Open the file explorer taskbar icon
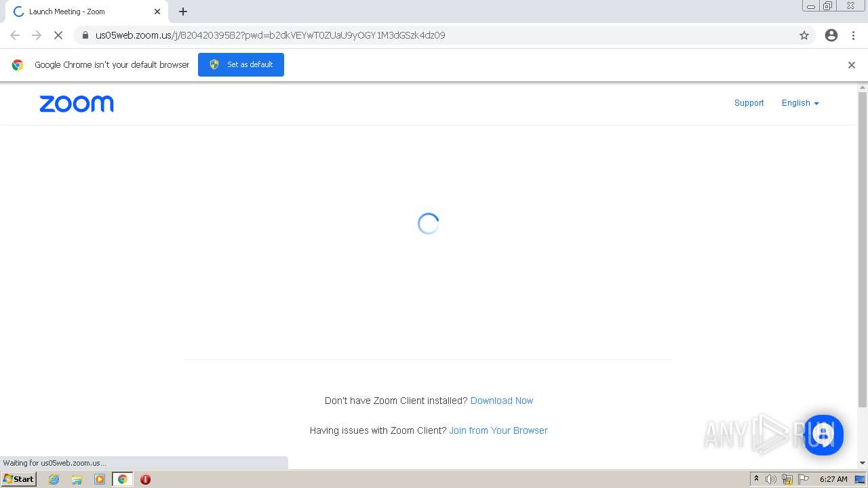This screenshot has height=488, width=868. point(77,479)
